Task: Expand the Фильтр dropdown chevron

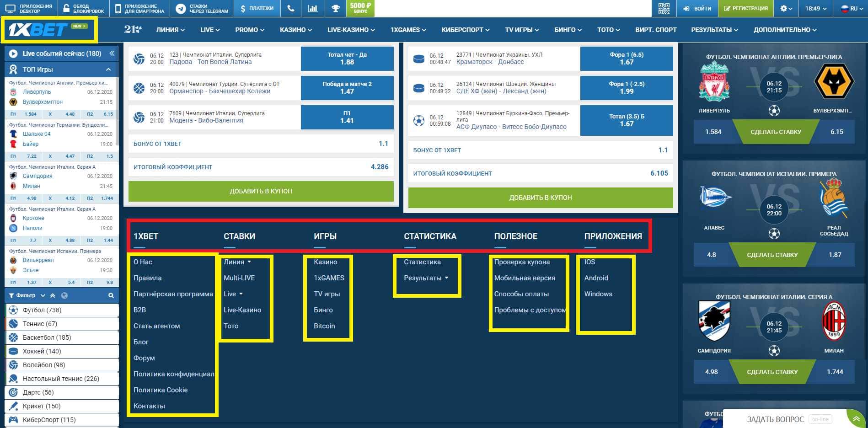Action: [43, 295]
